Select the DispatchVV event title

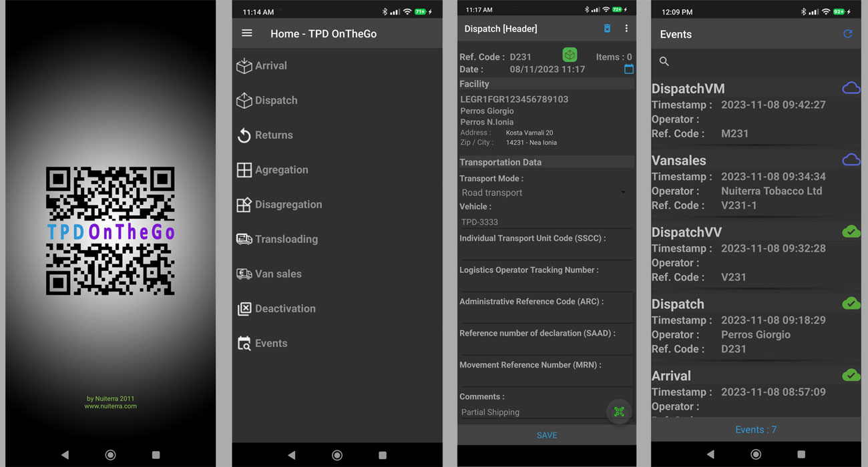tap(686, 232)
